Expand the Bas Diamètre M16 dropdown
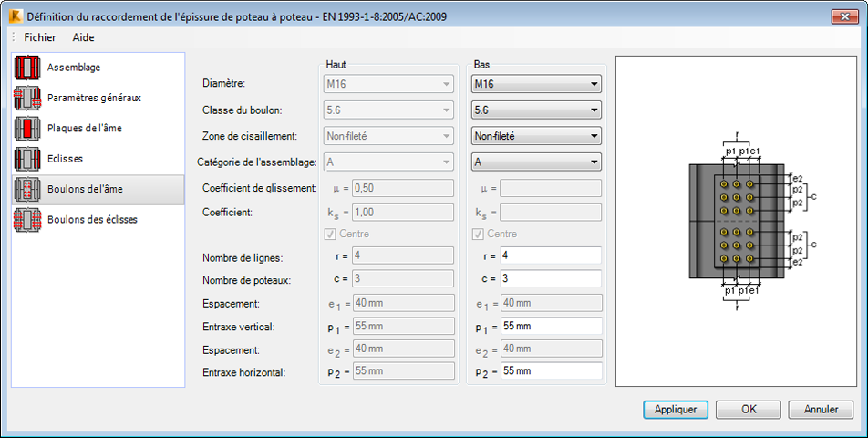Screen dimensions: 868x438 coord(536,85)
